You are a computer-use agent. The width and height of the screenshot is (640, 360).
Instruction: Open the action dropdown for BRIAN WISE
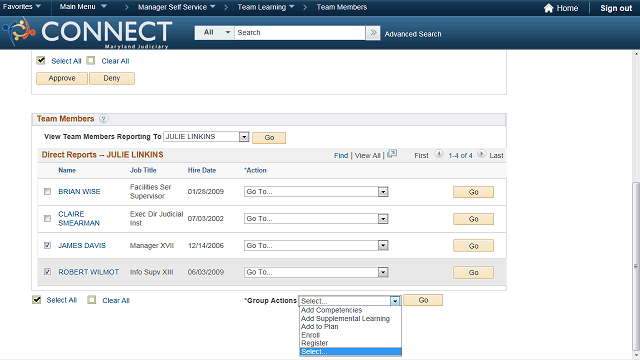click(x=316, y=191)
